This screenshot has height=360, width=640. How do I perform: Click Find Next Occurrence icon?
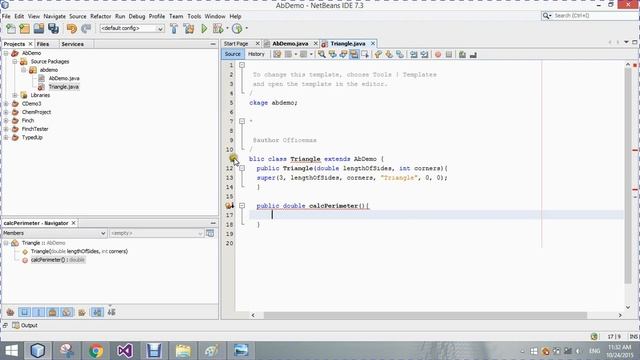[343, 54]
